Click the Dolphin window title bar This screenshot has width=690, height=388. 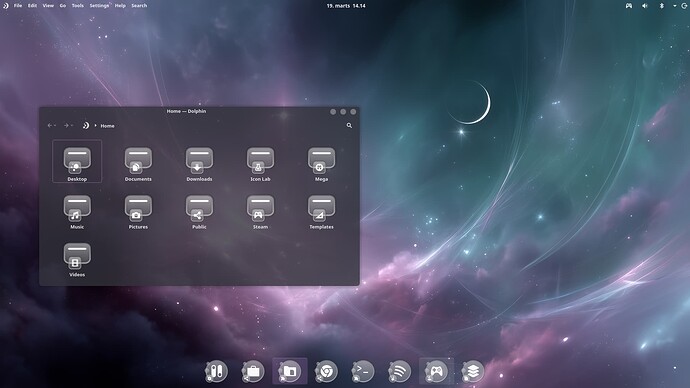186,111
